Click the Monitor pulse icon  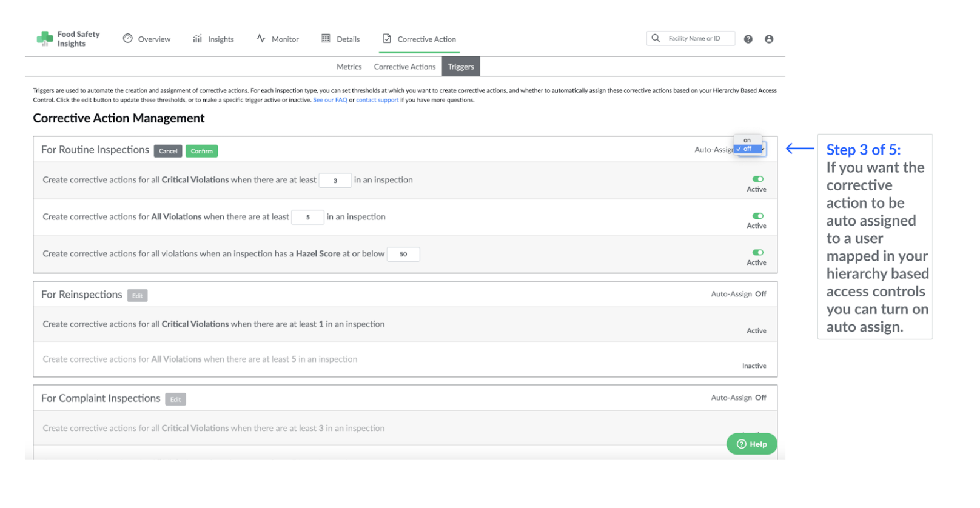261,39
